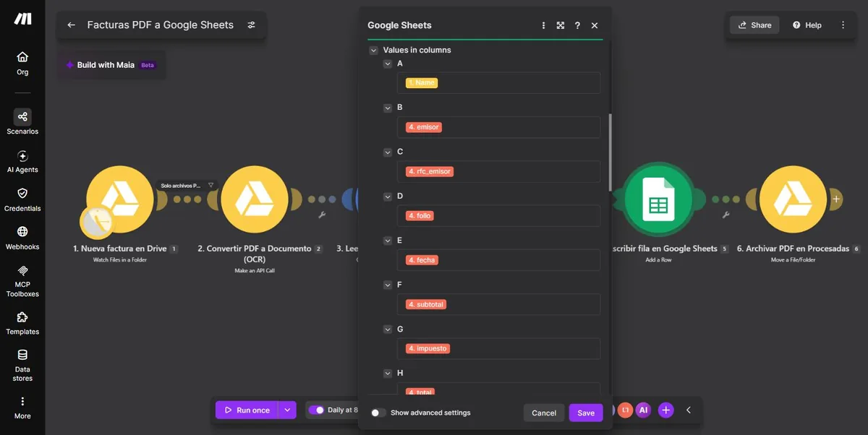Image resolution: width=868 pixels, height=435 pixels.
Task: Collapse column G field
Action: pos(388,329)
